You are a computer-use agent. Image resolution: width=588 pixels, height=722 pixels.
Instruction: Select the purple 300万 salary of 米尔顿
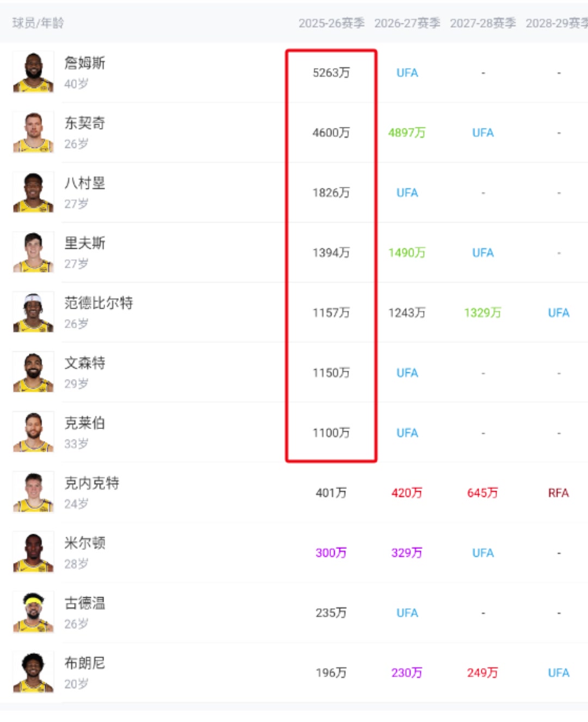331,552
